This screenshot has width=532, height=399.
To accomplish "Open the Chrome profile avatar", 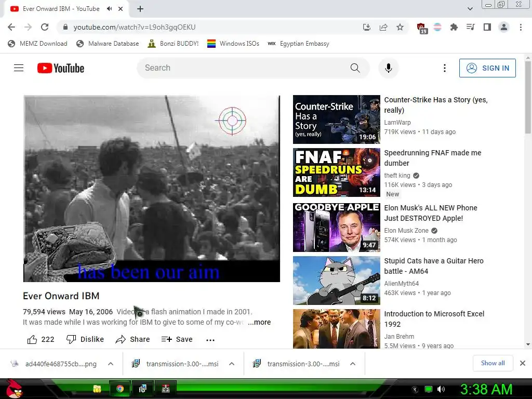I will click(x=504, y=27).
